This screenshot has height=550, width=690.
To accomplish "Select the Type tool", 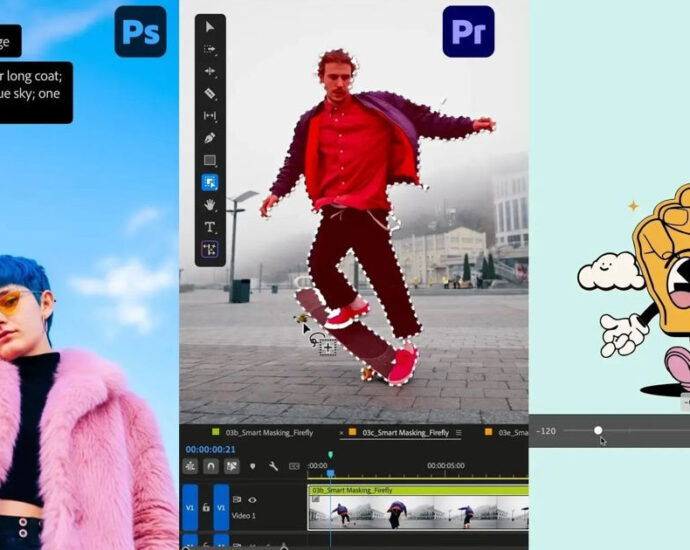I will (210, 226).
